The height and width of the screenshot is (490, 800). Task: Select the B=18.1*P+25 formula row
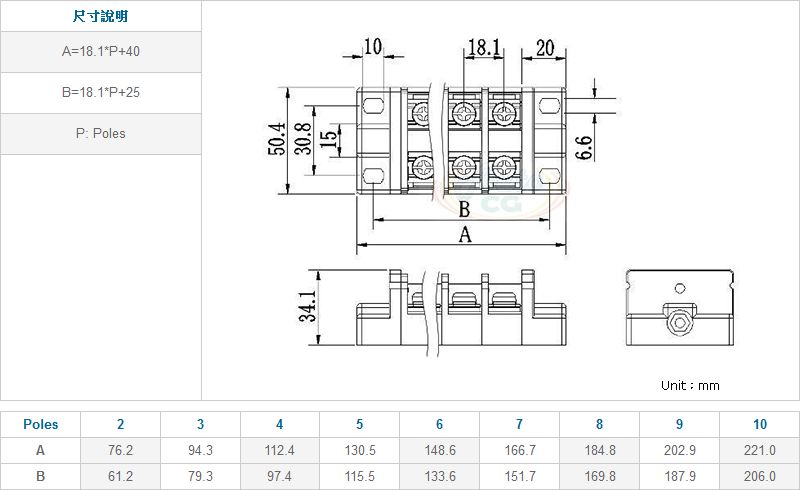click(x=100, y=92)
